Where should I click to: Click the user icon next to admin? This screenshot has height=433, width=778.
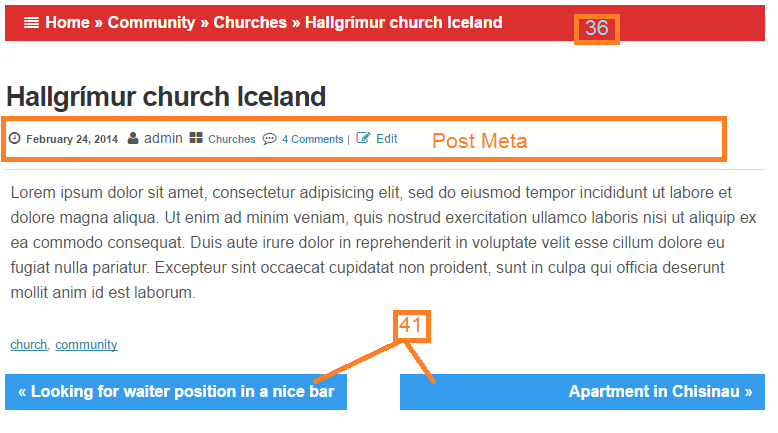(x=132, y=138)
